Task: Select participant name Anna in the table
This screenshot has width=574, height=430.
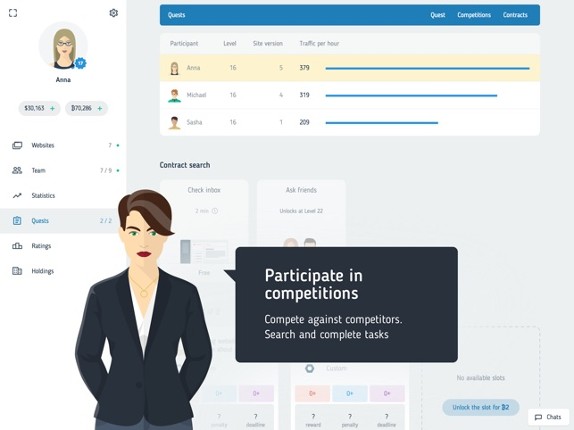Action: (193, 68)
